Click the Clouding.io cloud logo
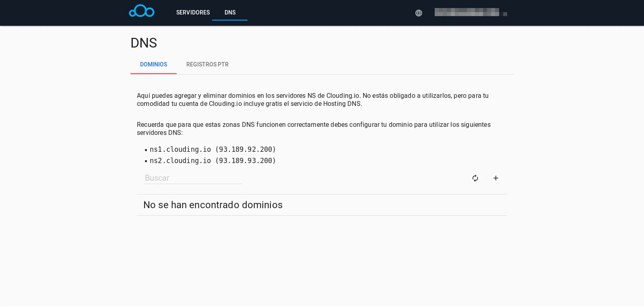644x308 pixels. 142,11
